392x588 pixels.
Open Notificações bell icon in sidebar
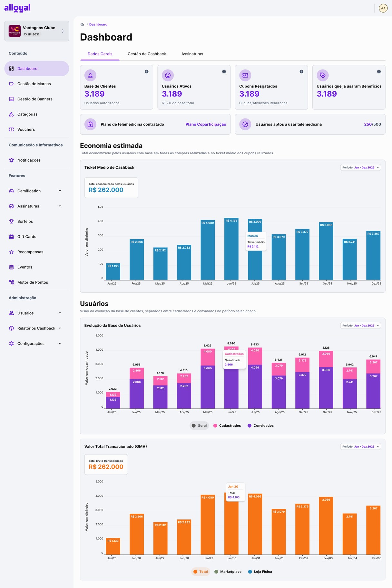pyautogui.click(x=11, y=160)
